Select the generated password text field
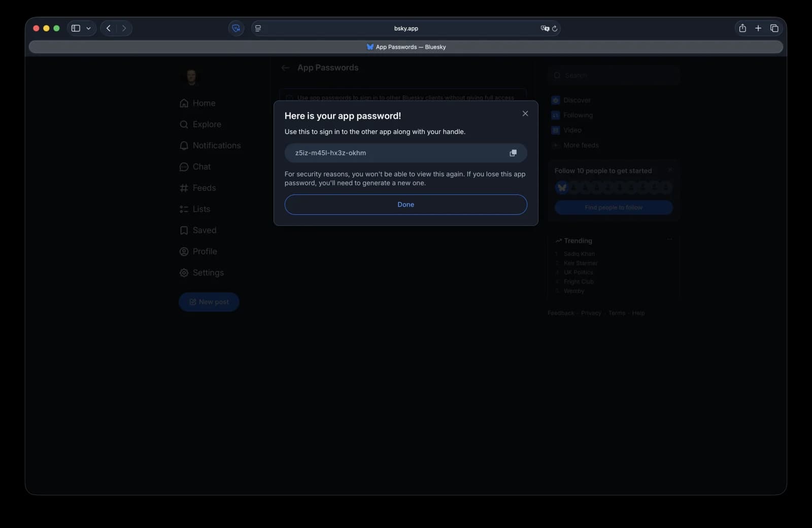This screenshot has width=812, height=528. (405, 153)
